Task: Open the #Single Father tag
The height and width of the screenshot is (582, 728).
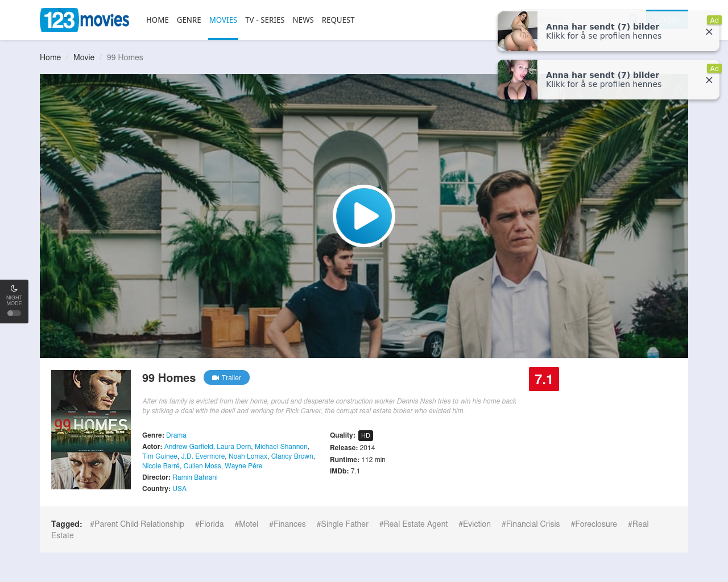Action: pyautogui.click(x=342, y=524)
